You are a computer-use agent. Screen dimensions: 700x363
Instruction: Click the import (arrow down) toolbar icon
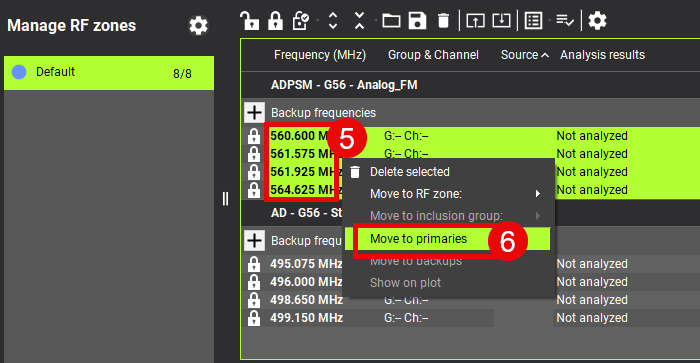click(x=501, y=21)
